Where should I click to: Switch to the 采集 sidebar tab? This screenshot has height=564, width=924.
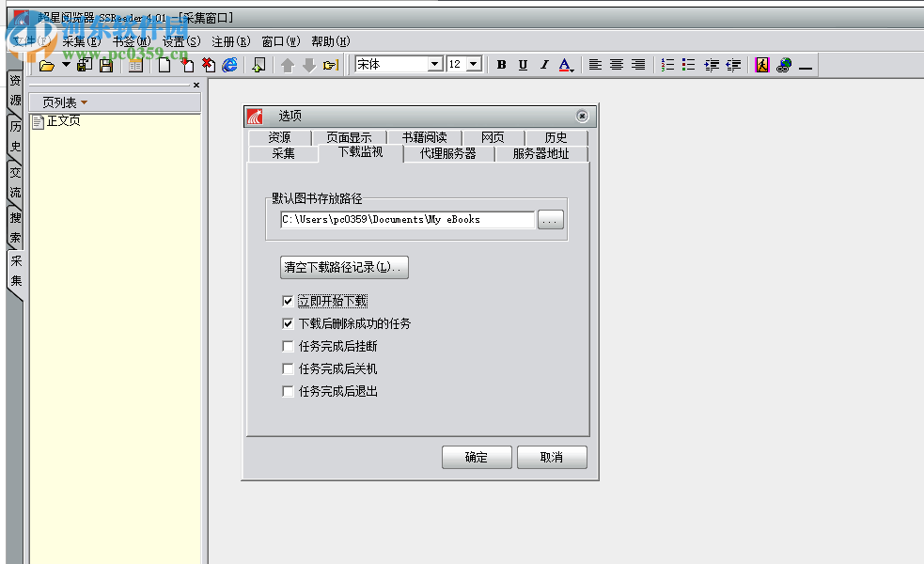[x=16, y=271]
